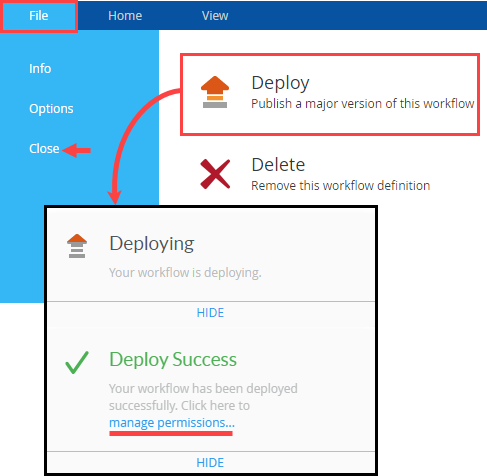Screen dimensions: 487x476
Task: Choose Close in the File sidebar
Action: coord(44,149)
